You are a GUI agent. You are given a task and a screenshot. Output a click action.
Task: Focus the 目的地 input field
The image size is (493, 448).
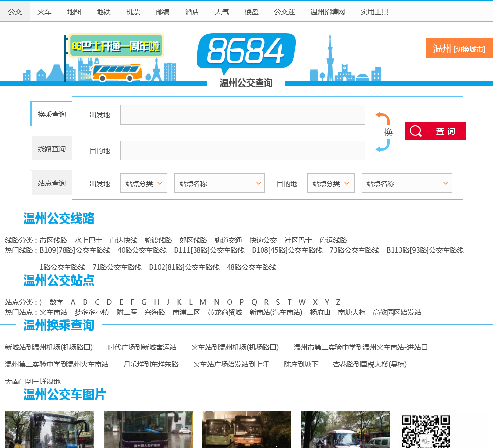[x=242, y=150]
